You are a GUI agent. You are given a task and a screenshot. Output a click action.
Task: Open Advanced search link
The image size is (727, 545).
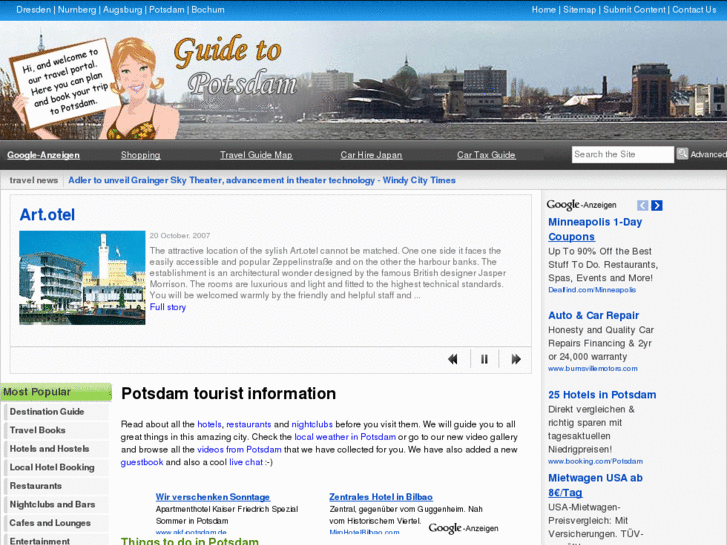[x=708, y=154]
